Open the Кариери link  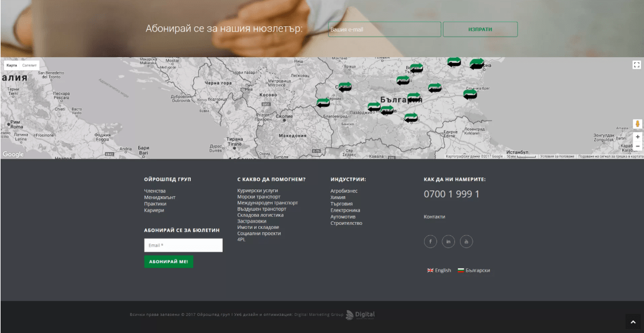coord(154,210)
